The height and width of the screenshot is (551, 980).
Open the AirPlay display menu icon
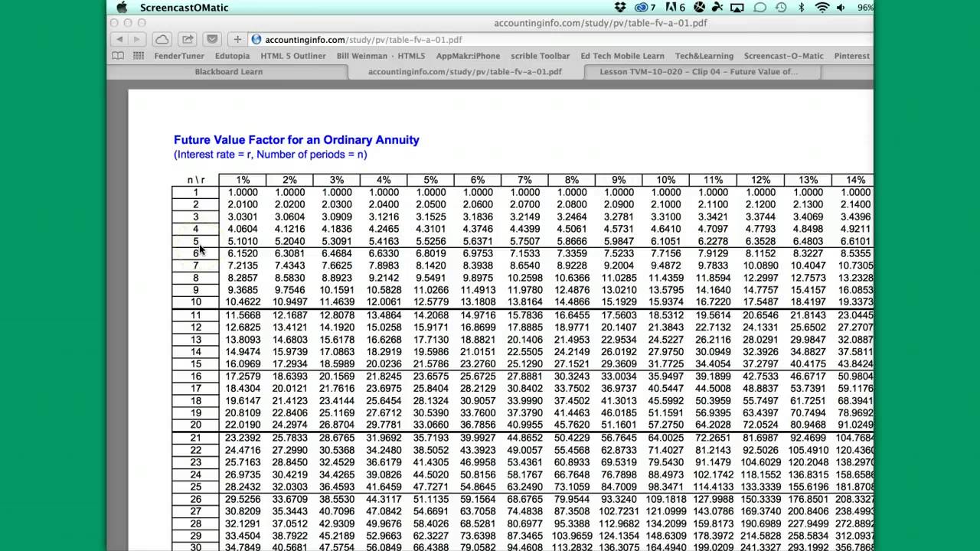pos(737,8)
